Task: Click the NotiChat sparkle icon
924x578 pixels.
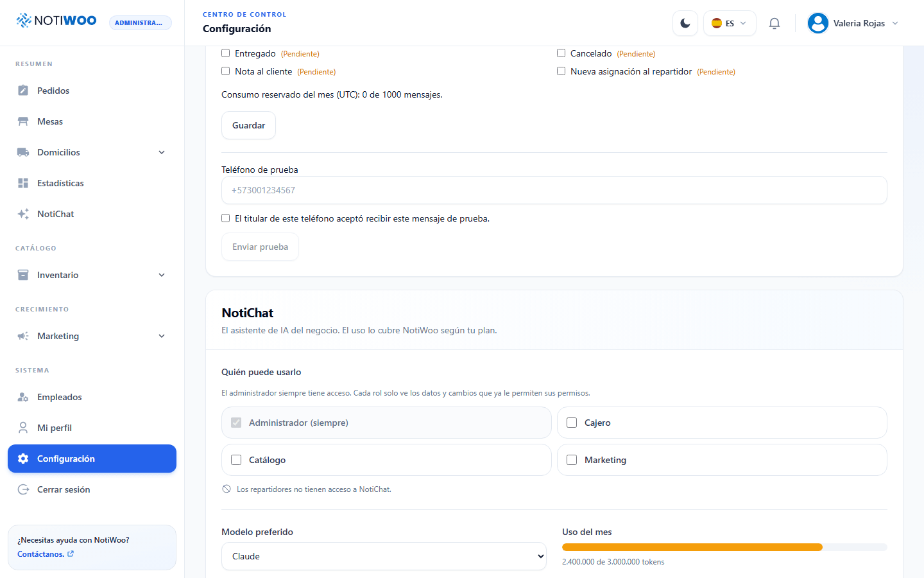Action: 23,214
